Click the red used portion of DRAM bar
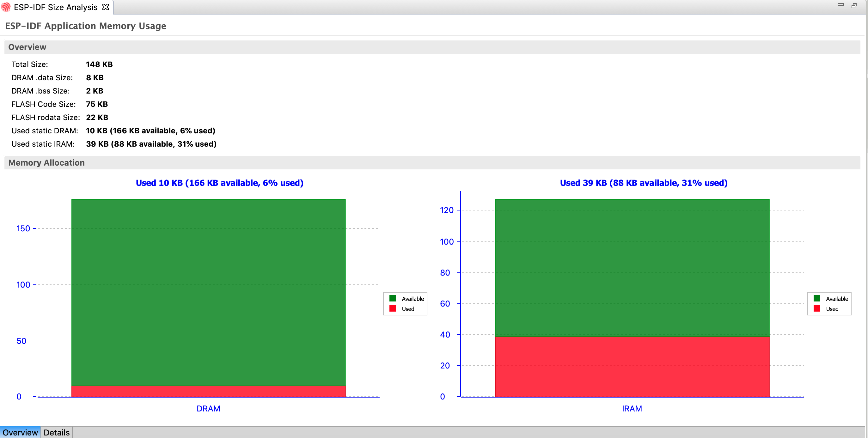Screen dimensions: 868x438 coord(208,392)
